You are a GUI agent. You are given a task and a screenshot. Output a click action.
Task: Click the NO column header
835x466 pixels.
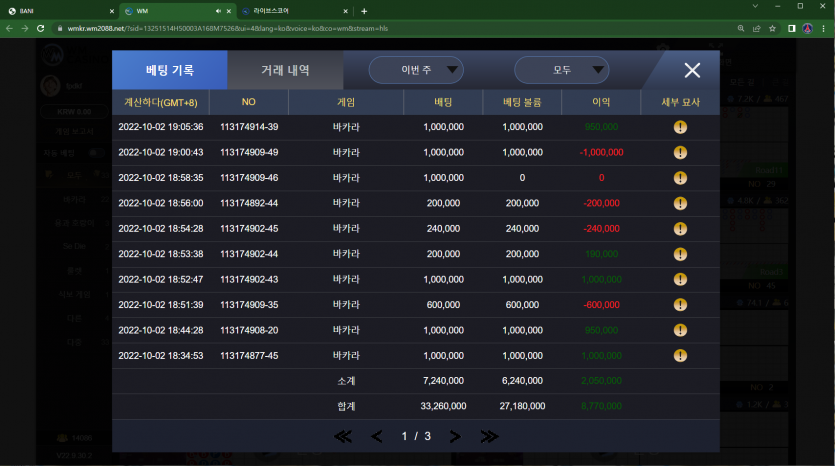coord(249,102)
